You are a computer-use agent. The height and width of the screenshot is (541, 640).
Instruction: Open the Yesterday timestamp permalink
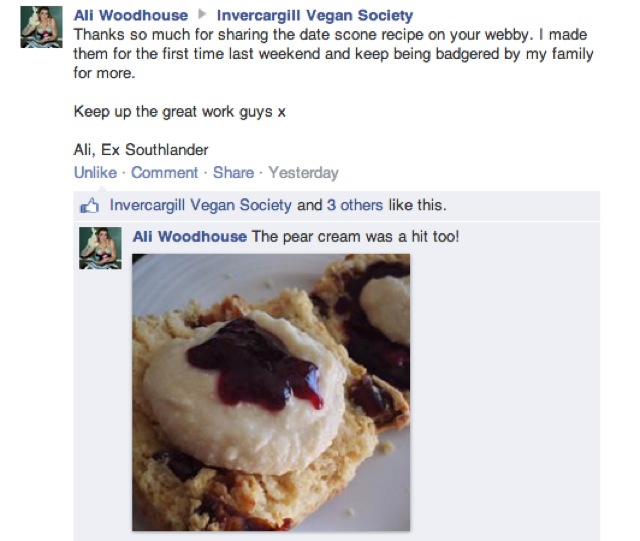click(x=303, y=173)
